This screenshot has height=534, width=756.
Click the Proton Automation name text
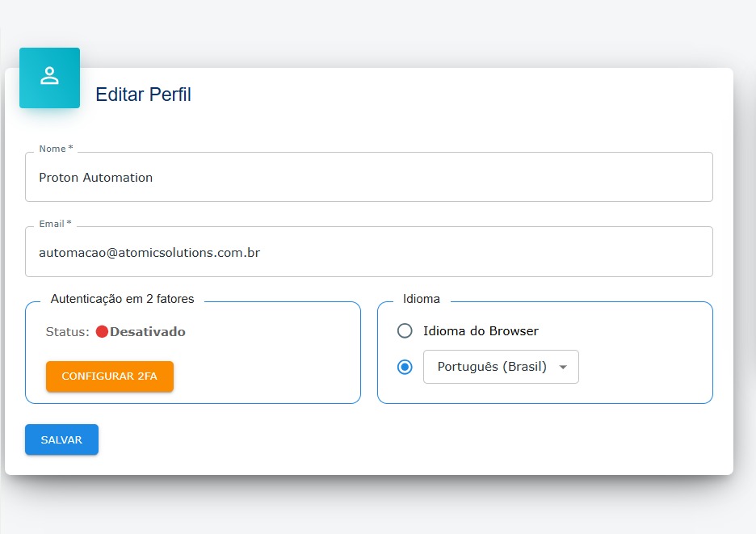[x=96, y=178]
